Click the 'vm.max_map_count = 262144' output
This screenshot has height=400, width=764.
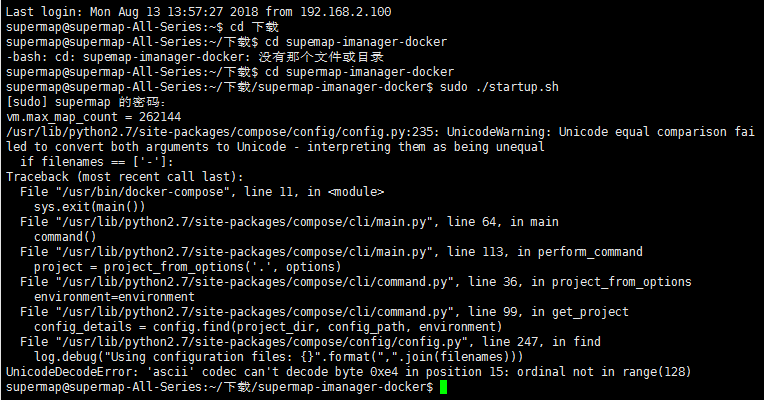pos(94,117)
